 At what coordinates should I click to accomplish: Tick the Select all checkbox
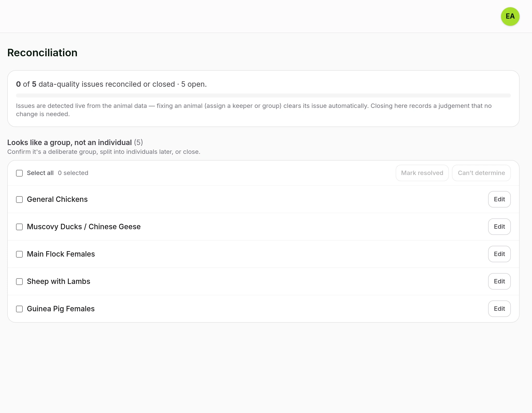click(x=19, y=173)
